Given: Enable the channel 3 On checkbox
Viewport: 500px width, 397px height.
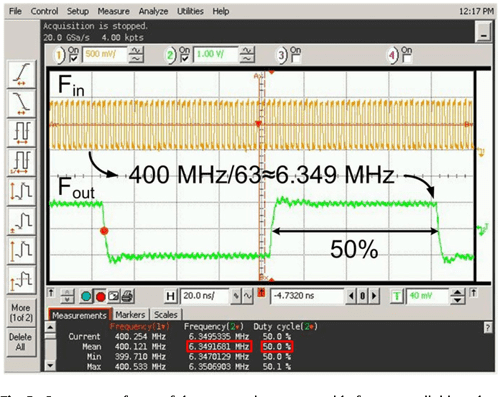Looking at the screenshot, I should pos(295,59).
